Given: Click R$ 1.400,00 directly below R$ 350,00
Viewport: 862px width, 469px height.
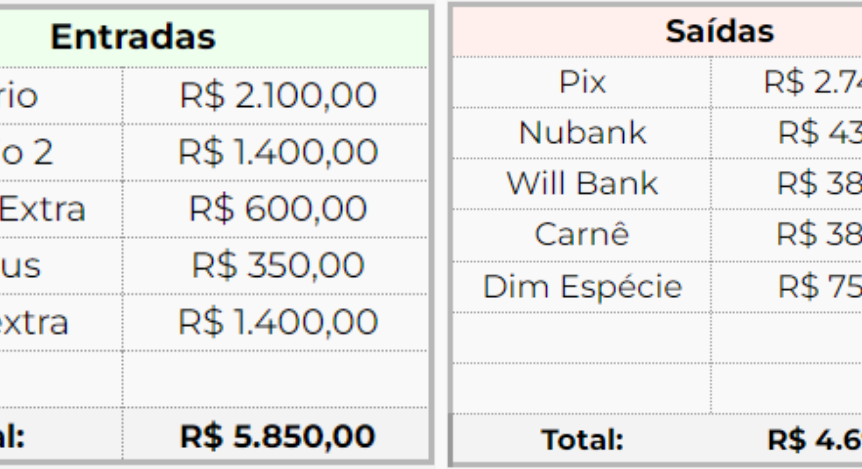Looking at the screenshot, I should click(x=277, y=322).
